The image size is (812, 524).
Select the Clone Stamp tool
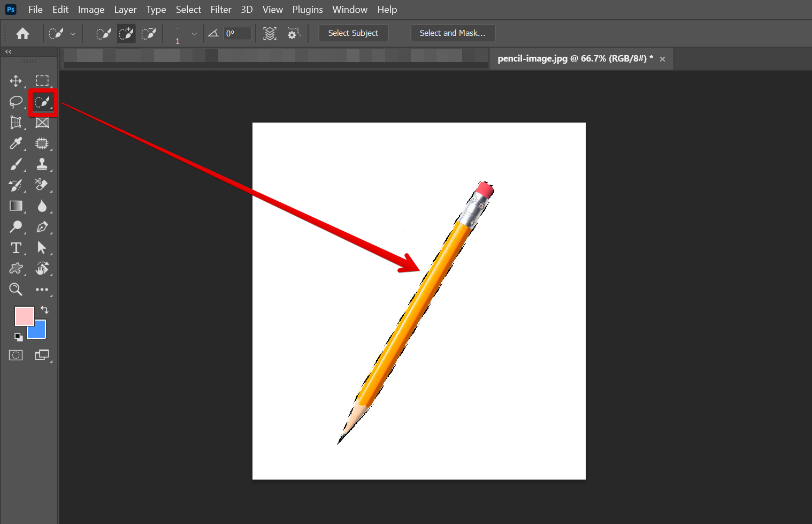[x=42, y=164]
